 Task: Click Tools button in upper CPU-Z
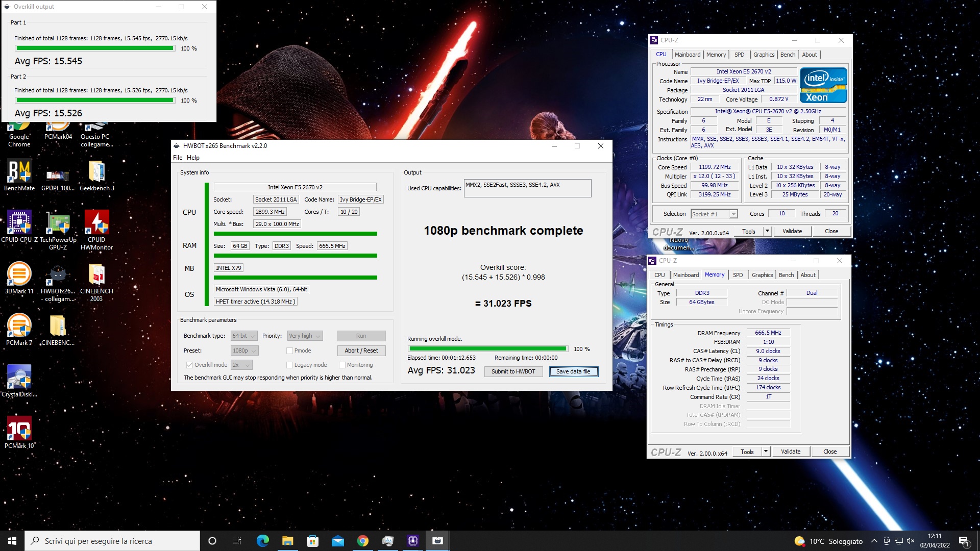(748, 231)
